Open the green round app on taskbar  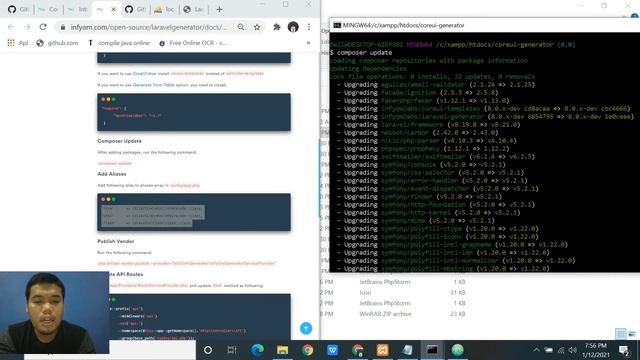point(458,350)
